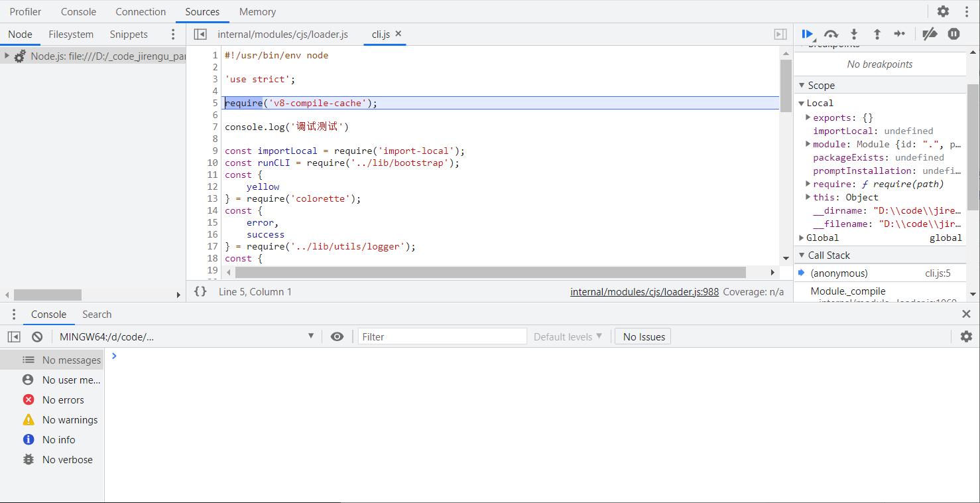Select No verbose filter
The width and height of the screenshot is (980, 503).
click(52, 459)
